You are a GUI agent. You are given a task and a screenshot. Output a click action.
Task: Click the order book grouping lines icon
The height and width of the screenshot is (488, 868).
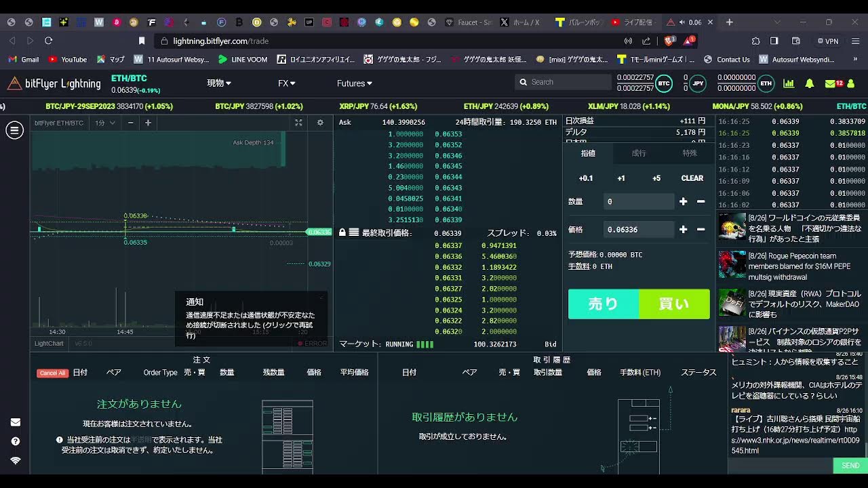click(x=354, y=232)
